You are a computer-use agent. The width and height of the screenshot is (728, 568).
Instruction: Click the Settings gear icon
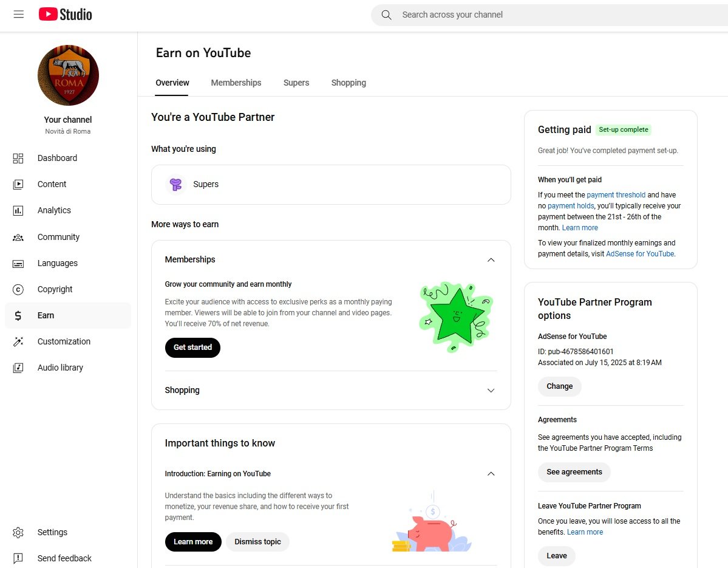click(x=18, y=532)
